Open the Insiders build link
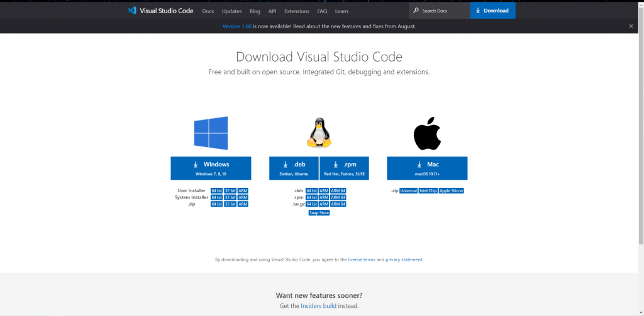 tap(318, 306)
